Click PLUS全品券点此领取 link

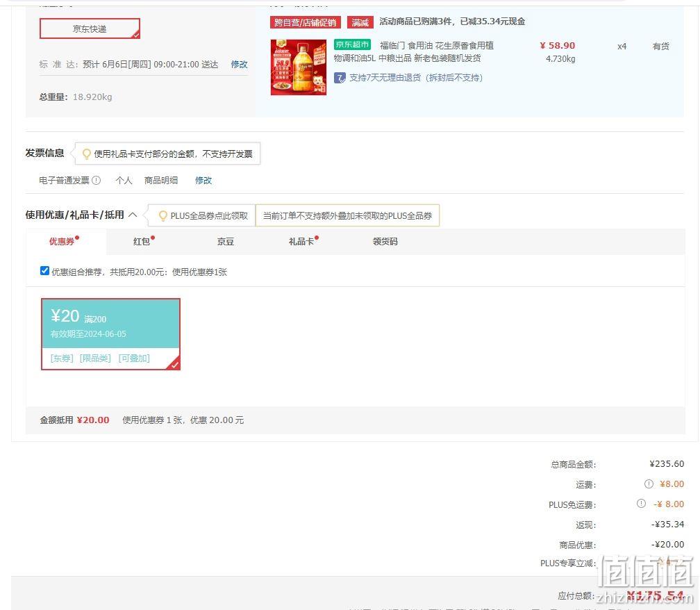pyautogui.click(x=209, y=215)
